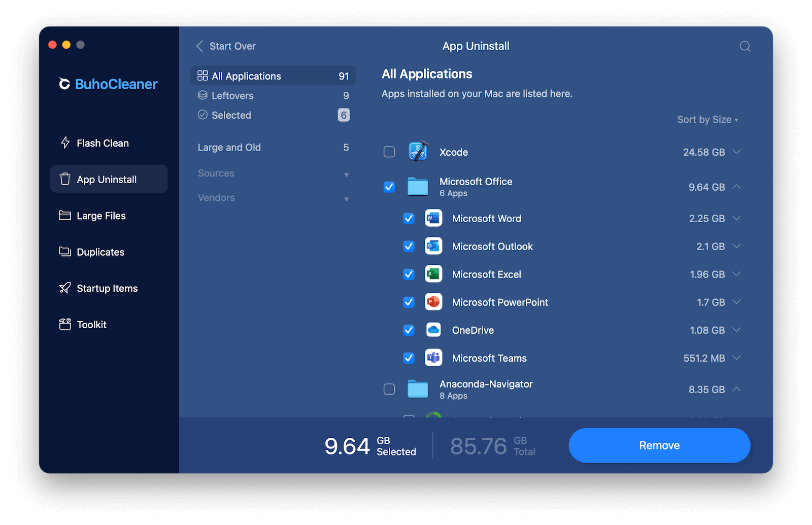Check the Xcode checkbox
812x525 pixels.
click(x=389, y=152)
